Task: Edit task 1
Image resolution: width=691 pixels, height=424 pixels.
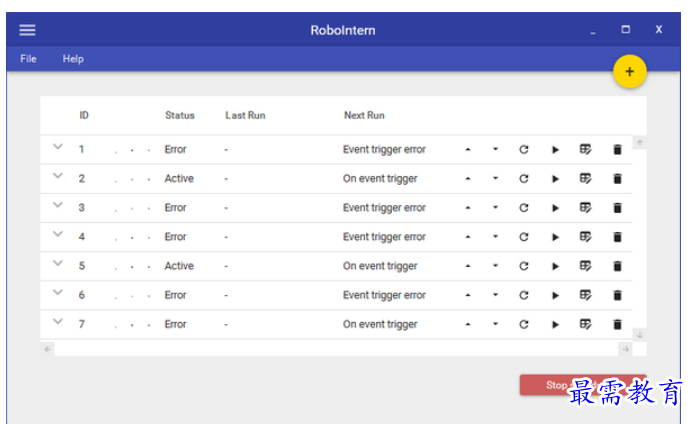Action: [x=585, y=149]
